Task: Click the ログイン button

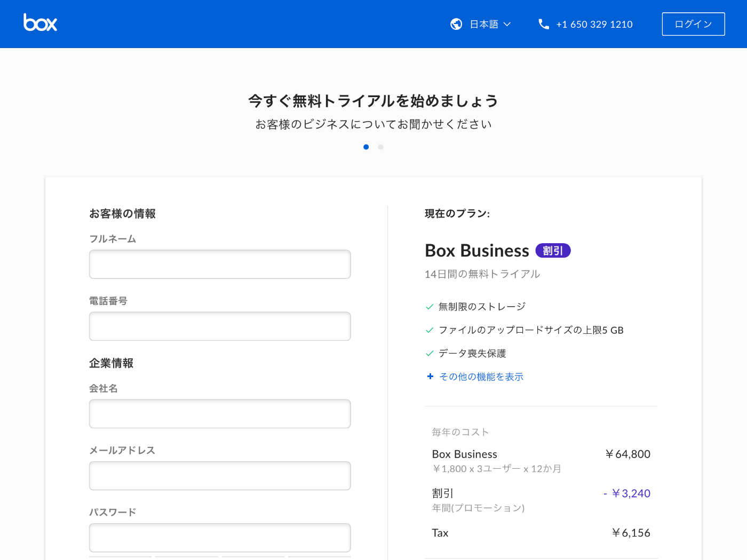Action: coord(693,24)
